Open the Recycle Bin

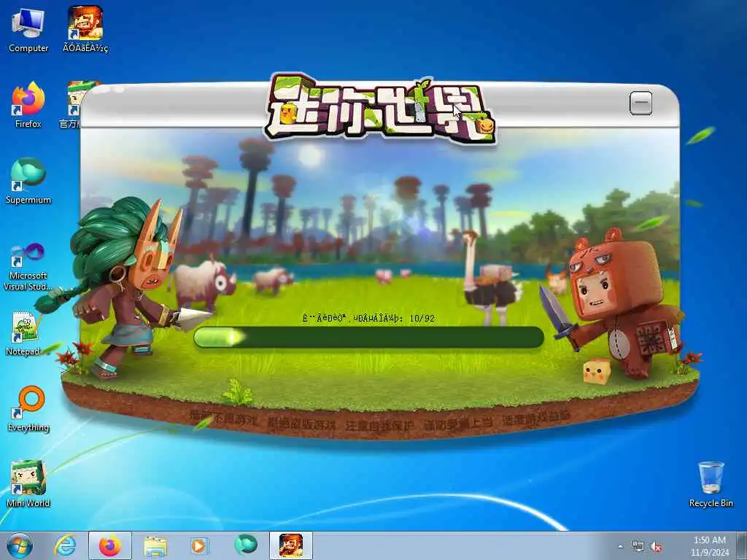tap(711, 485)
